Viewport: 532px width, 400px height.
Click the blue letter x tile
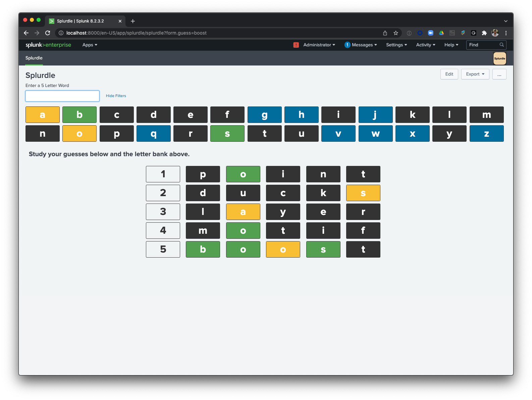(413, 134)
